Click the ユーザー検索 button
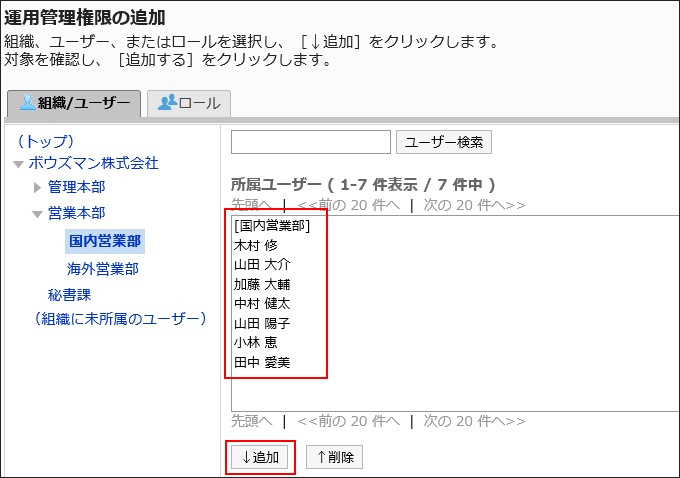This screenshot has width=680, height=478. point(444,142)
